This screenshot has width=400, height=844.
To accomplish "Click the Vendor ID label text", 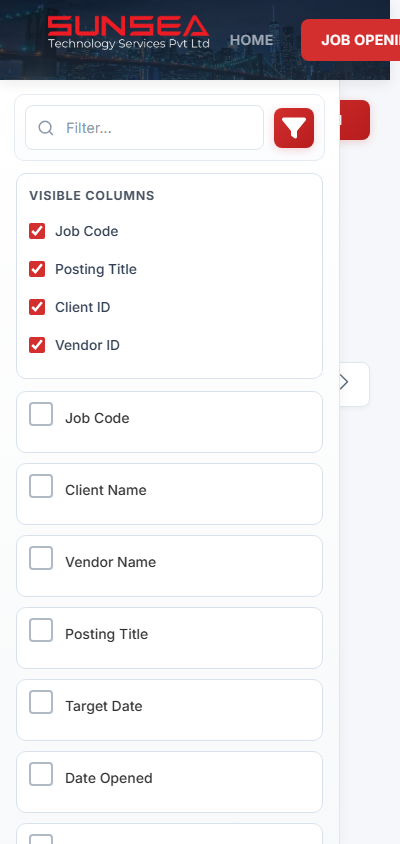I will 87,345.
